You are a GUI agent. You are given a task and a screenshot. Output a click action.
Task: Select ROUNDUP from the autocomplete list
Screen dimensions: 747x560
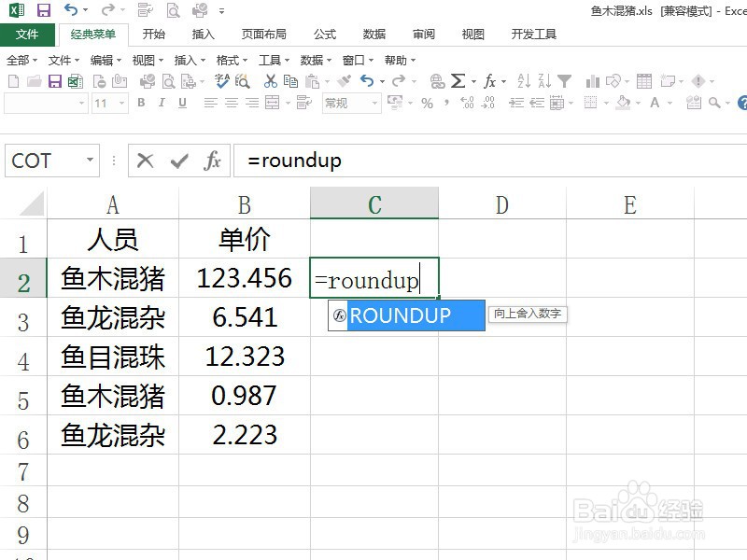pos(402,315)
